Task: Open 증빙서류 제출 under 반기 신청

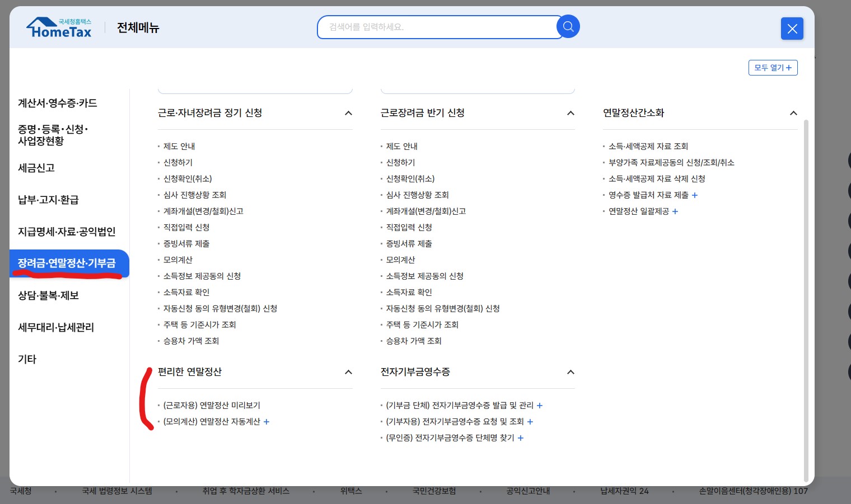Action: tap(409, 244)
